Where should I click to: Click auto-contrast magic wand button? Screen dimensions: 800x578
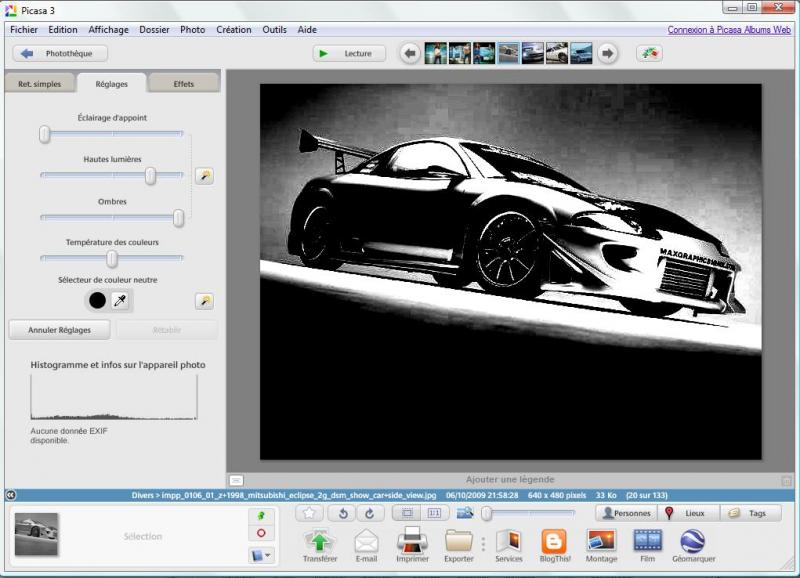tap(205, 176)
